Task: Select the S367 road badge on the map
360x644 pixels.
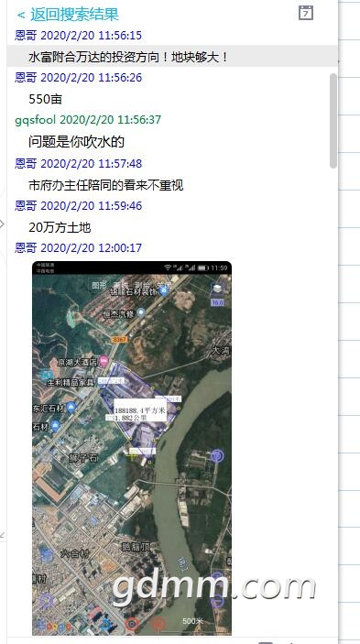Action: pos(120,340)
